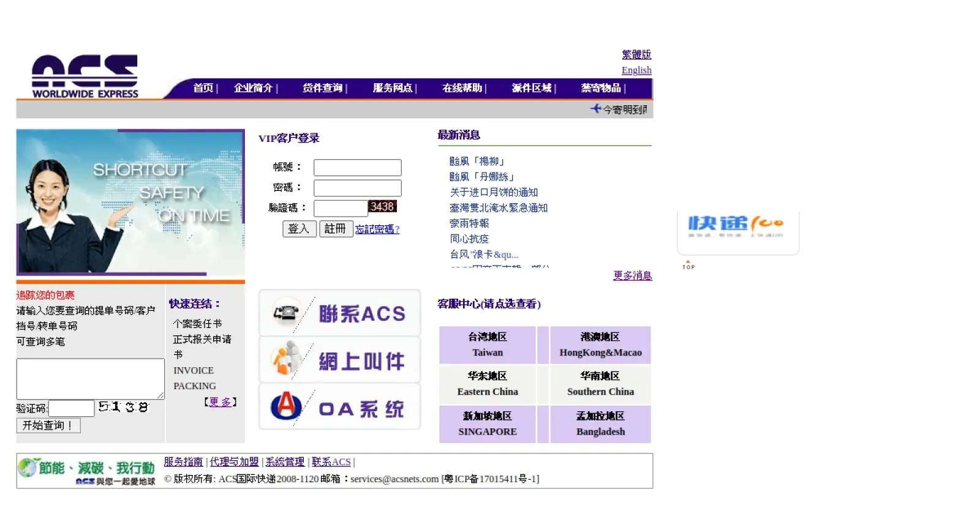Open the 網上叫件 online pickup banner
The image size is (980, 530).
(339, 360)
